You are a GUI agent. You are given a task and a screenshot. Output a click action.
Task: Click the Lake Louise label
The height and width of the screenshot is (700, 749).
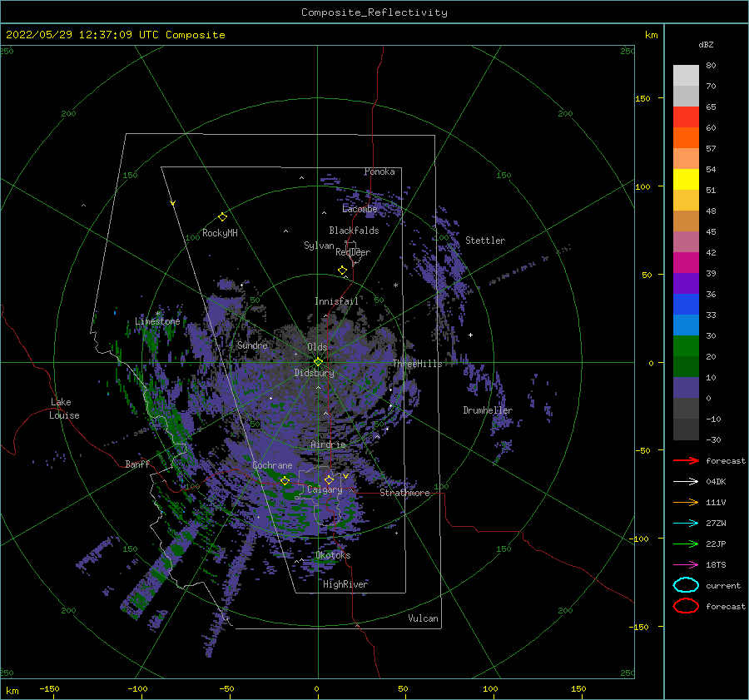64,409
